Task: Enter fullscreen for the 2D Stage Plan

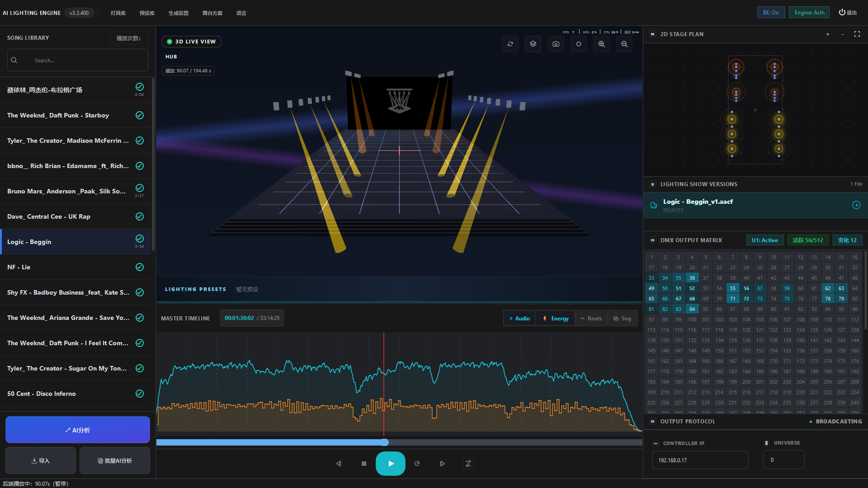Action: pyautogui.click(x=858, y=34)
